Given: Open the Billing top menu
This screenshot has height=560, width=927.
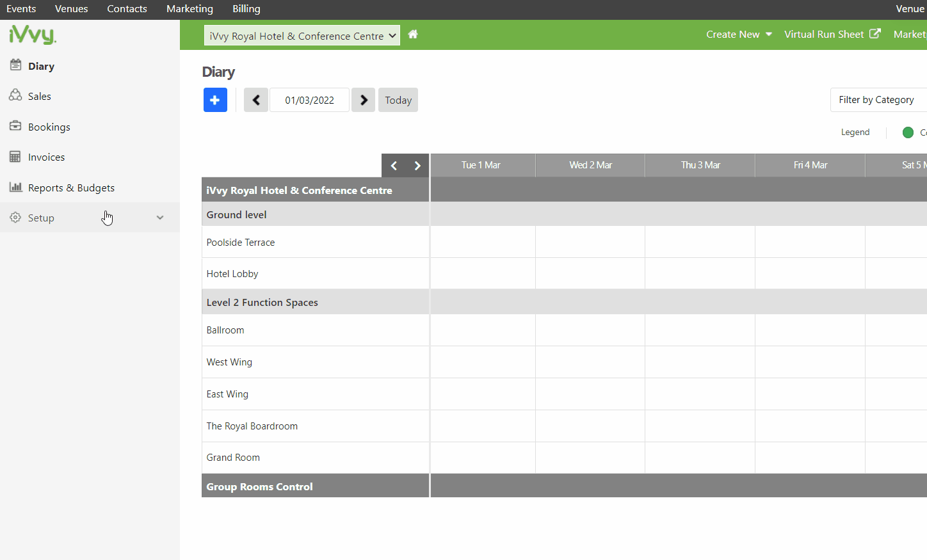Looking at the screenshot, I should tap(246, 9).
